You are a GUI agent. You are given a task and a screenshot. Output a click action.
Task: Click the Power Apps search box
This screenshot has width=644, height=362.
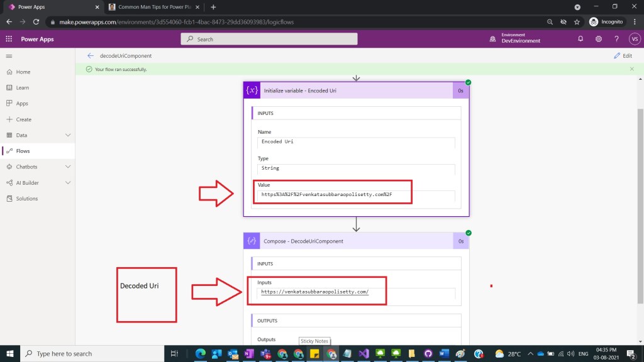[269, 39]
